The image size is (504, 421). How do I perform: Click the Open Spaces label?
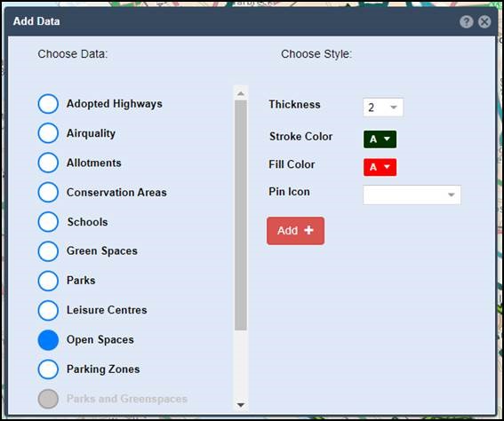coord(100,340)
